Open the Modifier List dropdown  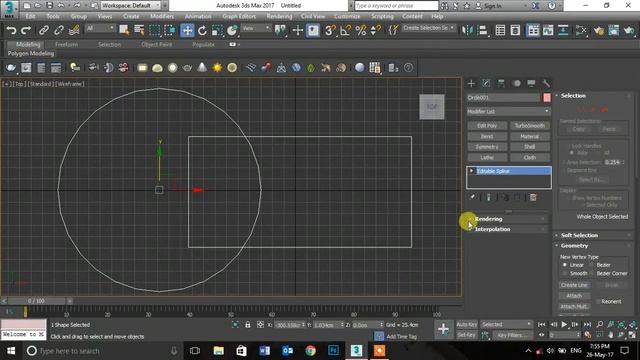click(x=509, y=111)
